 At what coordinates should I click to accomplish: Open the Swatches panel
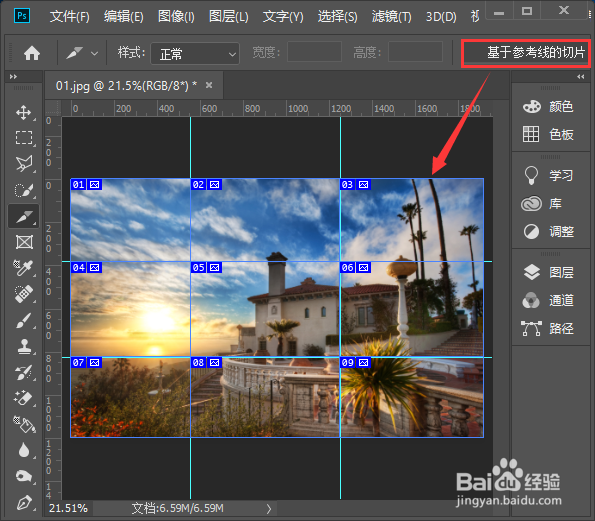(548, 134)
